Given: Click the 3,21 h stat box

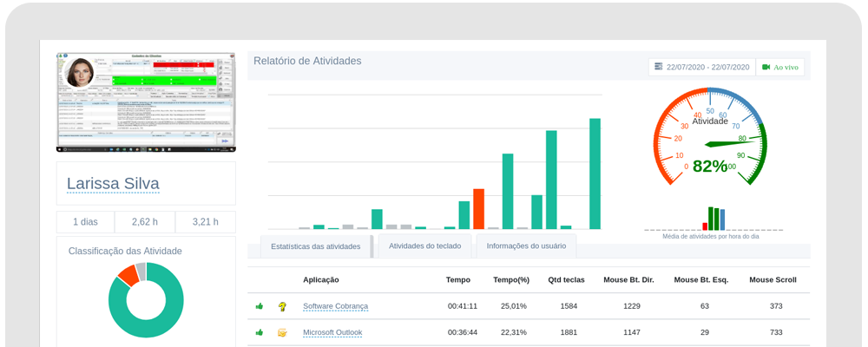Looking at the screenshot, I should (206, 222).
